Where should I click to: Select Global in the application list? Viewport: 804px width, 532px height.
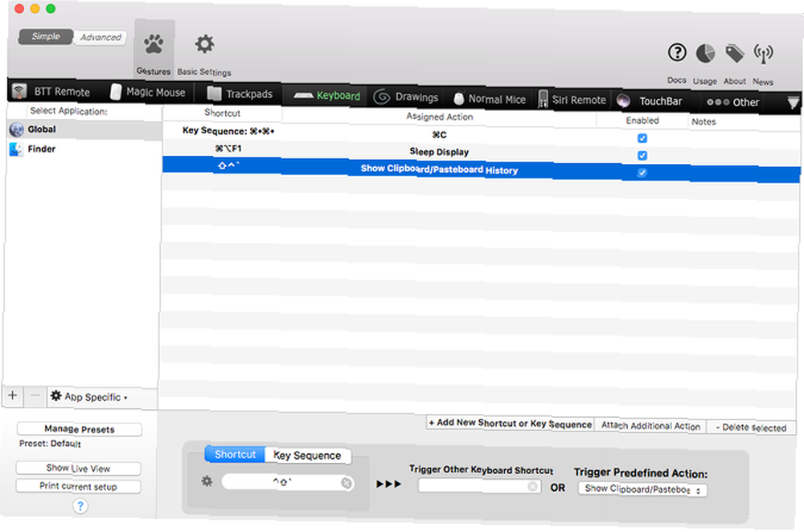tap(84, 129)
